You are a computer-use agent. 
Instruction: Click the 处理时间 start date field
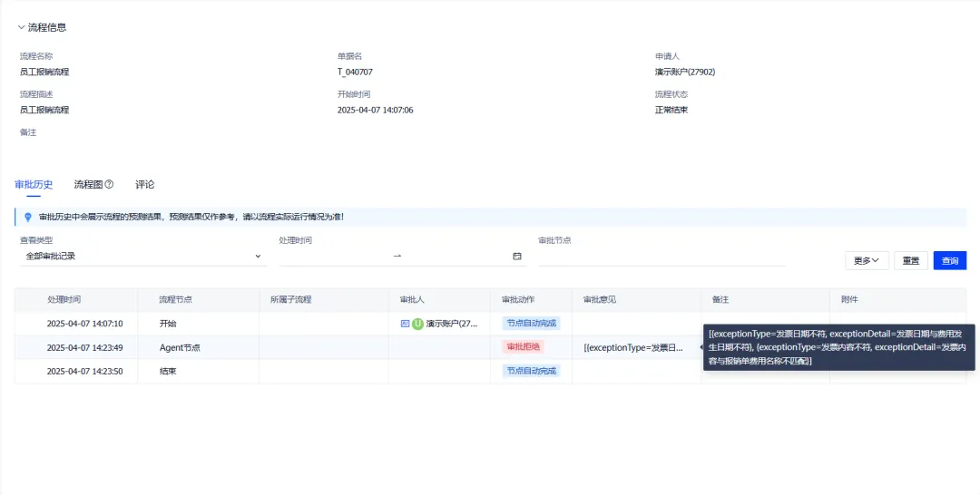click(x=334, y=256)
